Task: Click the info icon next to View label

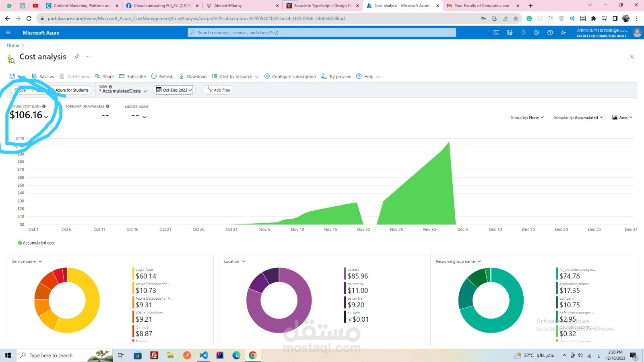Action: [x=110, y=87]
